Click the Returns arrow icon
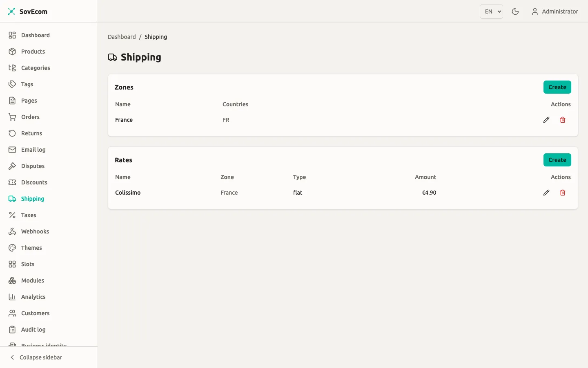 12,133
